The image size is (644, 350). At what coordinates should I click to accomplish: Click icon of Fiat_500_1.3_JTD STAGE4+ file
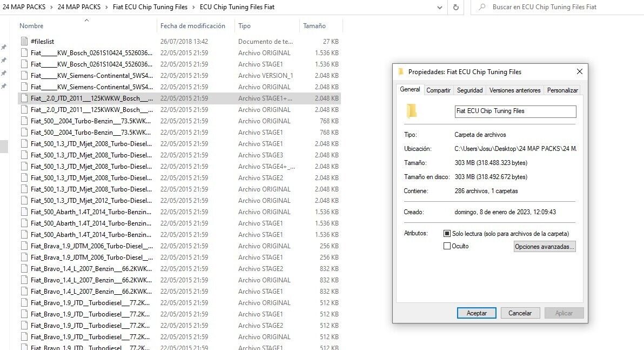24,167
